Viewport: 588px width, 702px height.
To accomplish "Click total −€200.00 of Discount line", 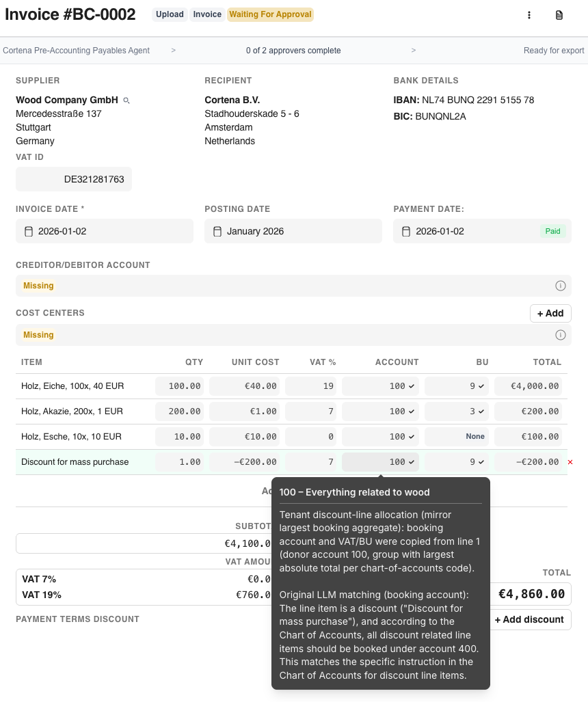I will tap(528, 462).
